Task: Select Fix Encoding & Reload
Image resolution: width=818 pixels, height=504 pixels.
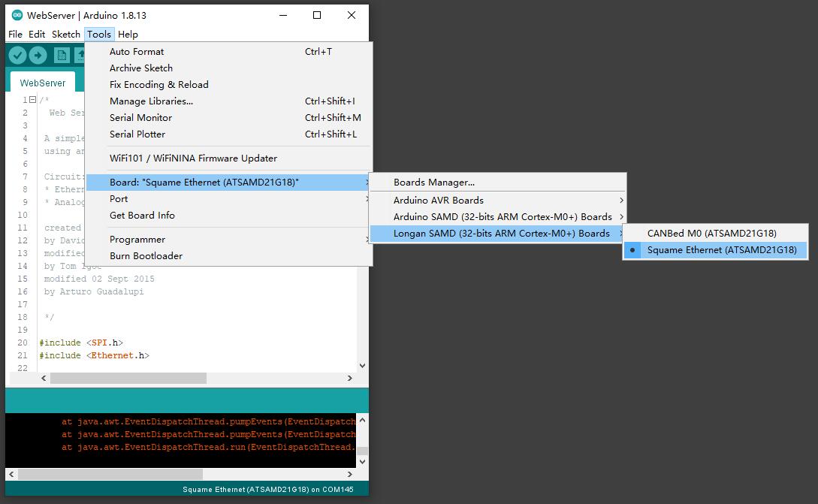Action: [228, 85]
